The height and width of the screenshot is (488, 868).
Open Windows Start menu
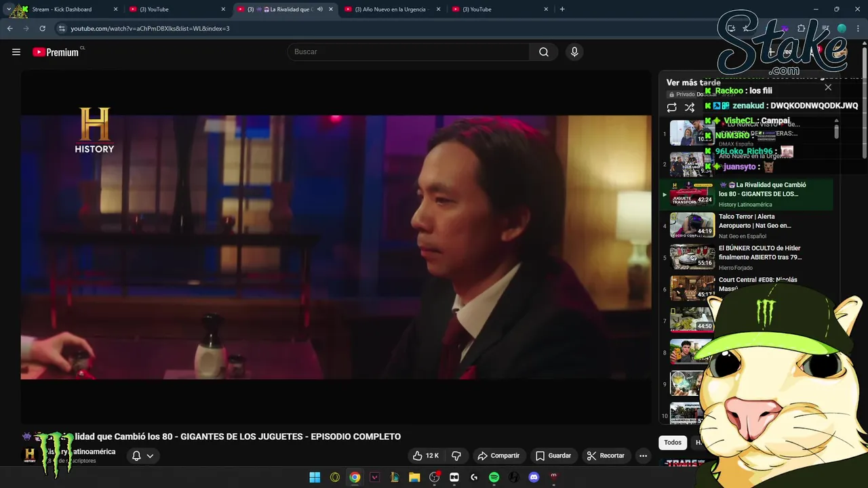(x=315, y=477)
